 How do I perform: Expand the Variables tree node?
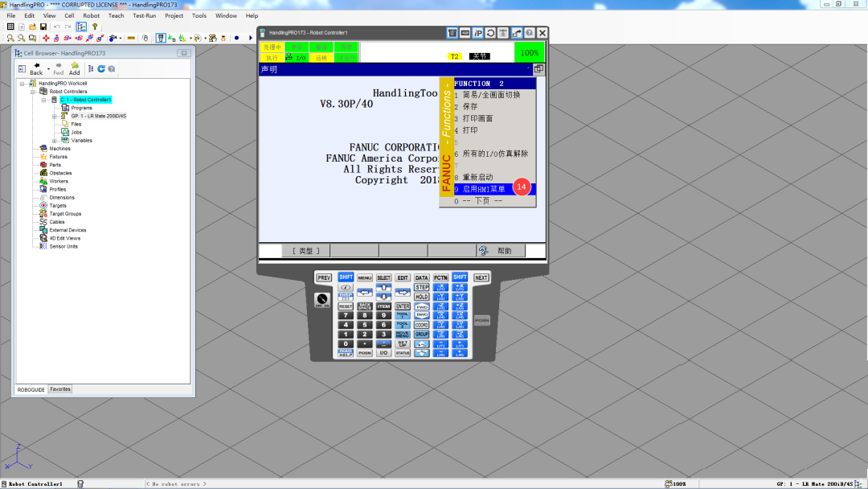[x=55, y=141]
